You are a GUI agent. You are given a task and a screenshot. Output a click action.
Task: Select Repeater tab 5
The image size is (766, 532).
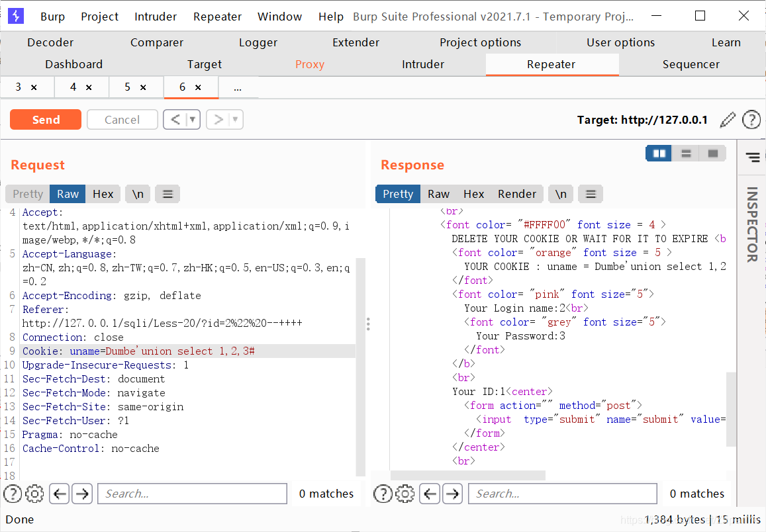[x=128, y=87]
